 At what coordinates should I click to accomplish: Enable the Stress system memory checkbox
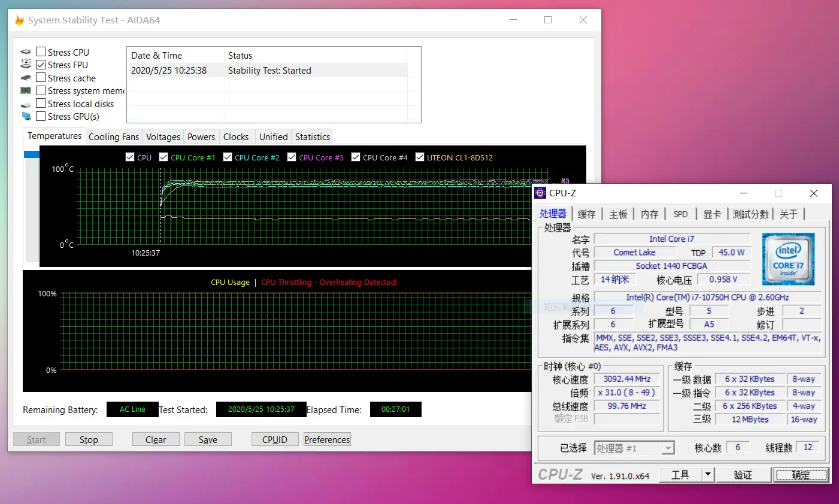(41, 90)
